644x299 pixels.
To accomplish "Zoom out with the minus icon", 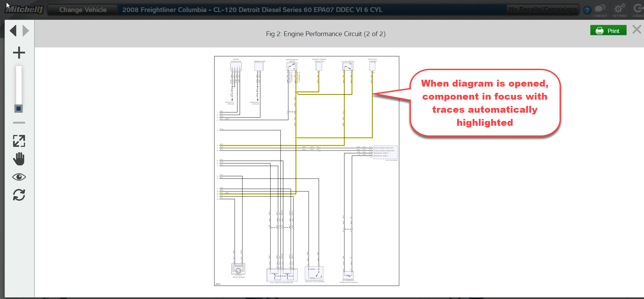I will click(x=19, y=123).
